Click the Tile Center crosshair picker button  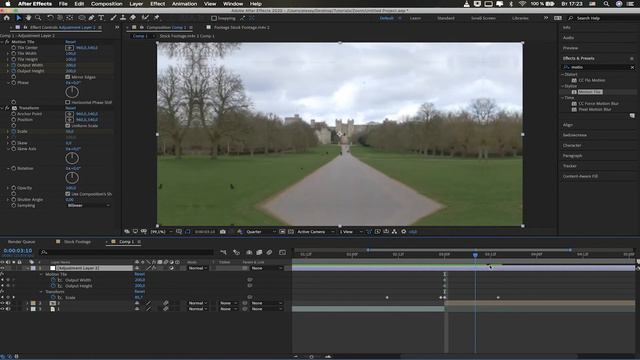click(x=69, y=48)
